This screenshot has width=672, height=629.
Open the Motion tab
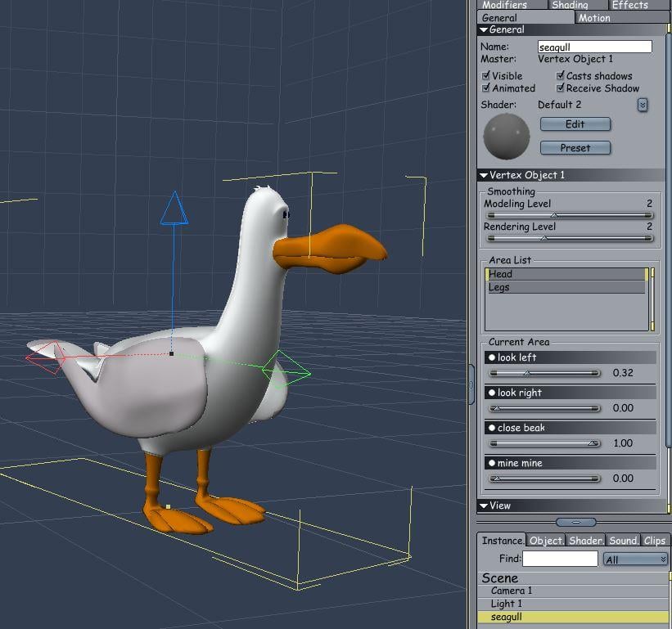pos(621,17)
